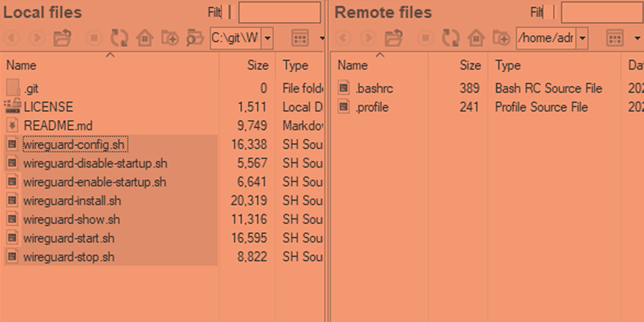Image resolution: width=644 pixels, height=322 pixels.
Task: Go forward in Remote files navigation
Action: pos(368,39)
